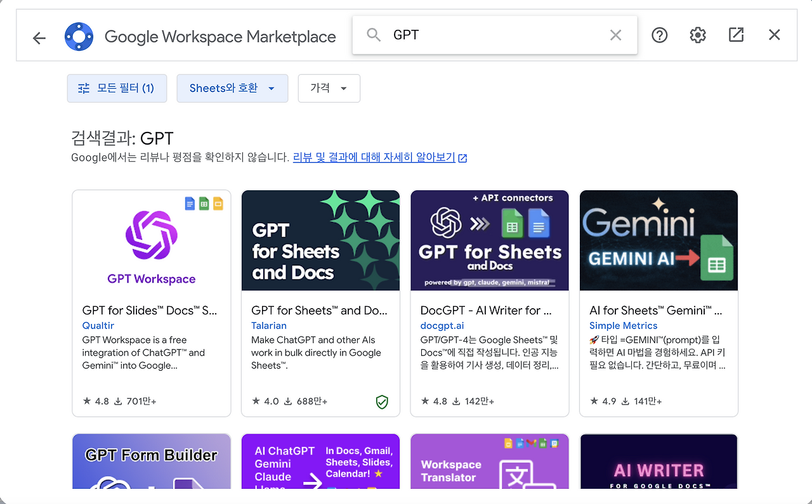Open the Talarian developer link

point(269,325)
